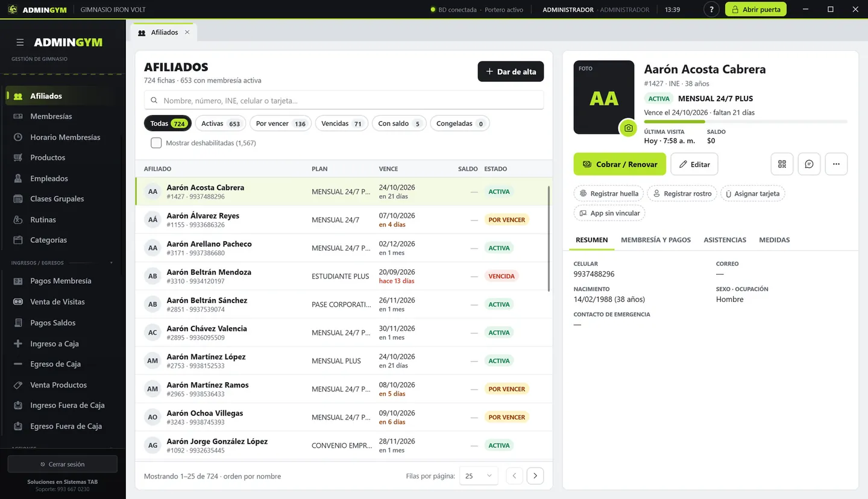Close the Afiliados tab with its X
868x499 pixels.
click(x=187, y=32)
